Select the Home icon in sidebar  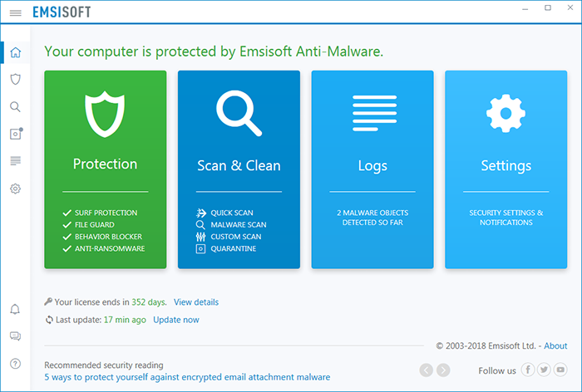point(15,52)
